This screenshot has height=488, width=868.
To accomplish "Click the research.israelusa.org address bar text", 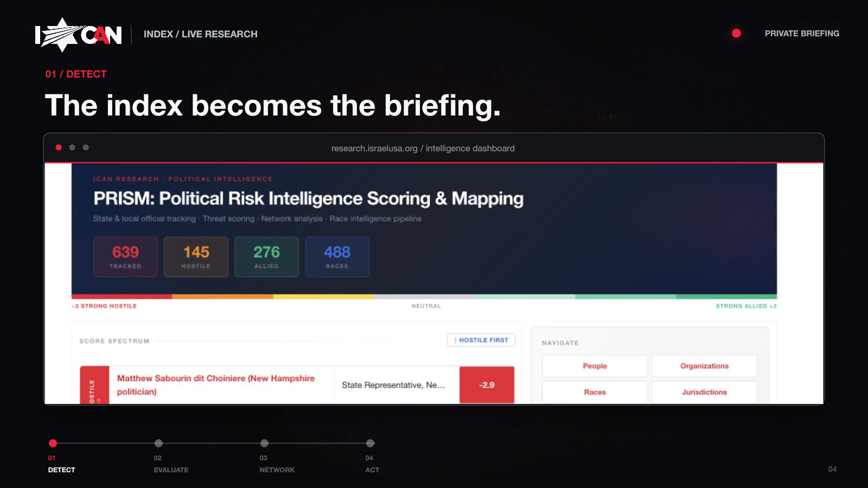I will pos(423,149).
